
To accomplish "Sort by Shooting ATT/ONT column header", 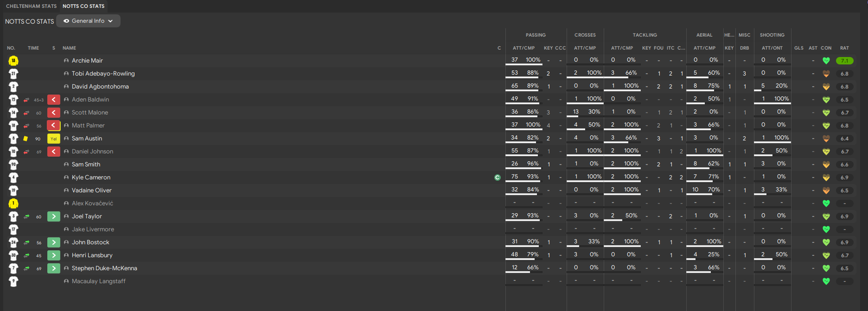I will (x=772, y=48).
